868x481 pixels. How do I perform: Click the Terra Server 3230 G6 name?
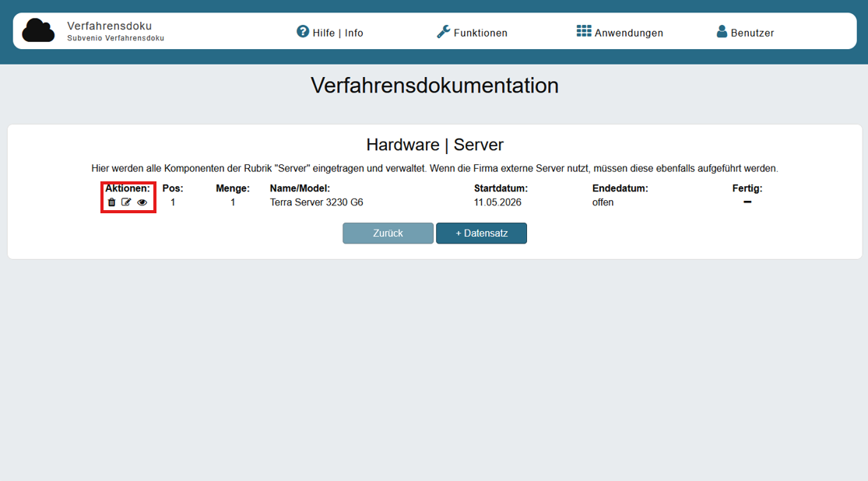click(317, 202)
